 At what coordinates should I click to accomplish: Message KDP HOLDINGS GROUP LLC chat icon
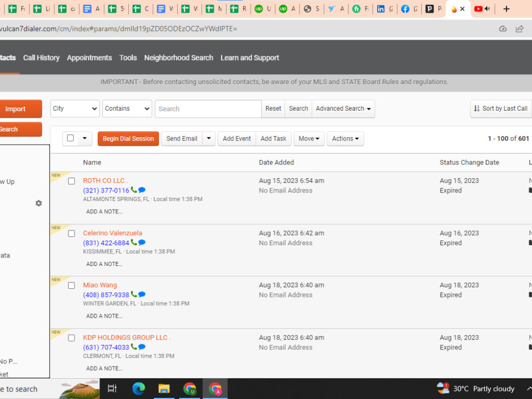142,347
